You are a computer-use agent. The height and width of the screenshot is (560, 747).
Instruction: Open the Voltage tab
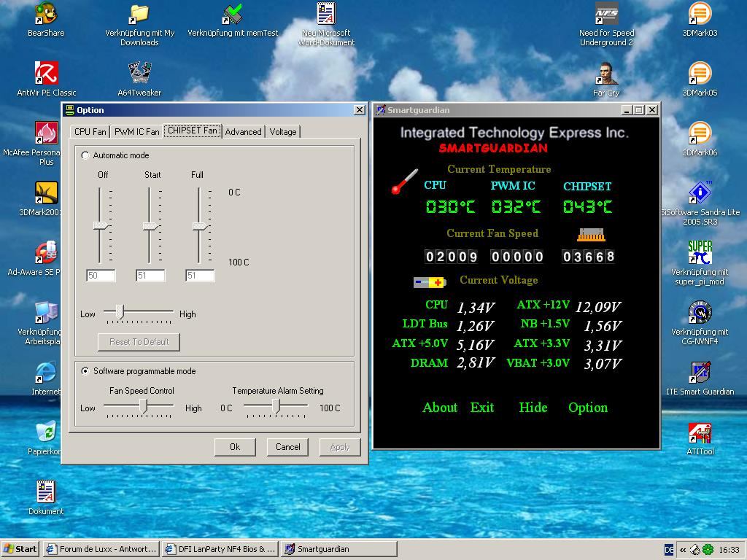[x=283, y=132]
